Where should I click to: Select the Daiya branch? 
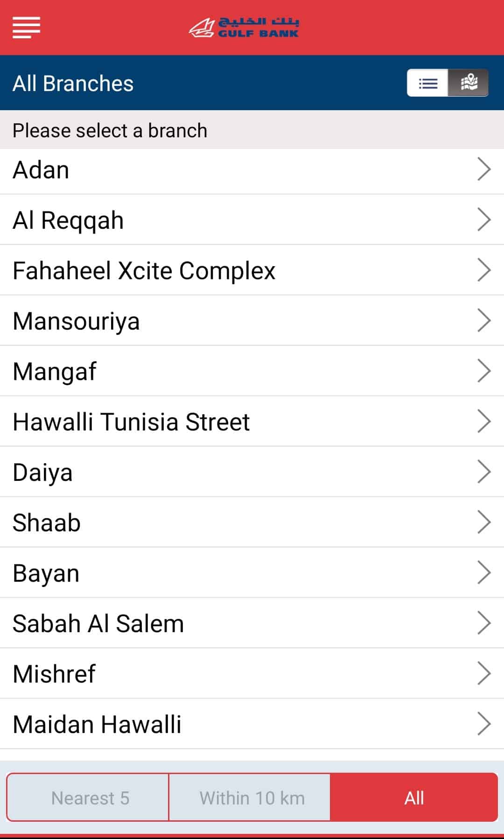pos(43,472)
